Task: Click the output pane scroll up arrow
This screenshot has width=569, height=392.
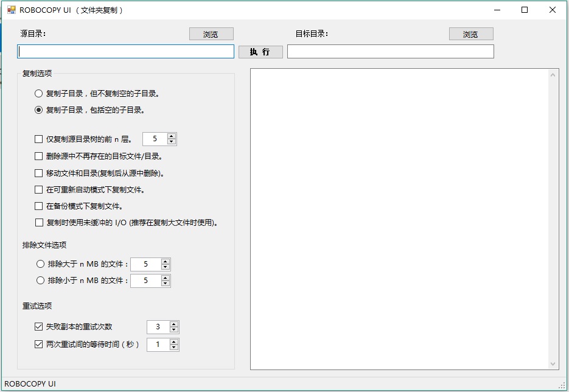Action: point(553,75)
